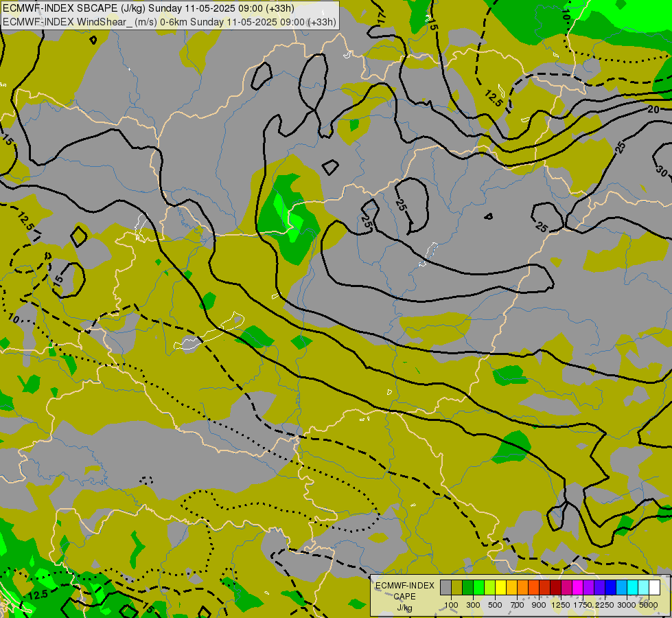
Task: Click the '30' wind shear contour label
Action: (x=662, y=172)
